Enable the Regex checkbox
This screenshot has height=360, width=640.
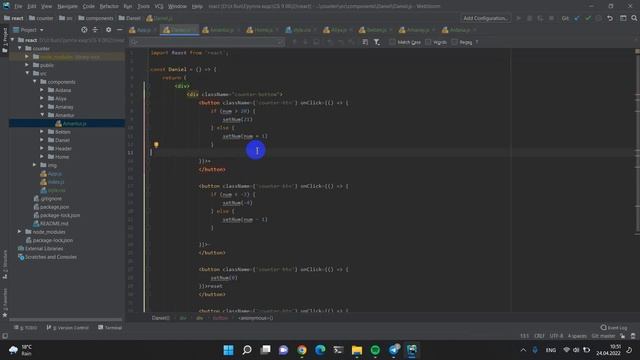pyautogui.click(x=455, y=42)
